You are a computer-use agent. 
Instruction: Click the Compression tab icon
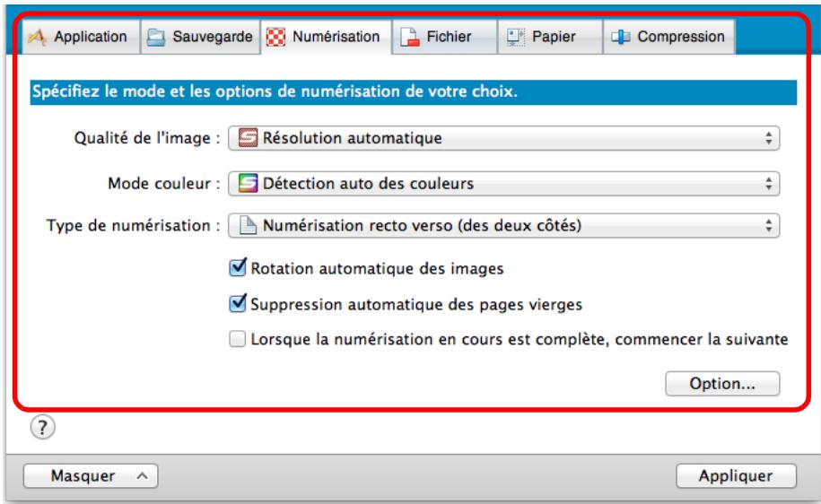[x=620, y=38]
